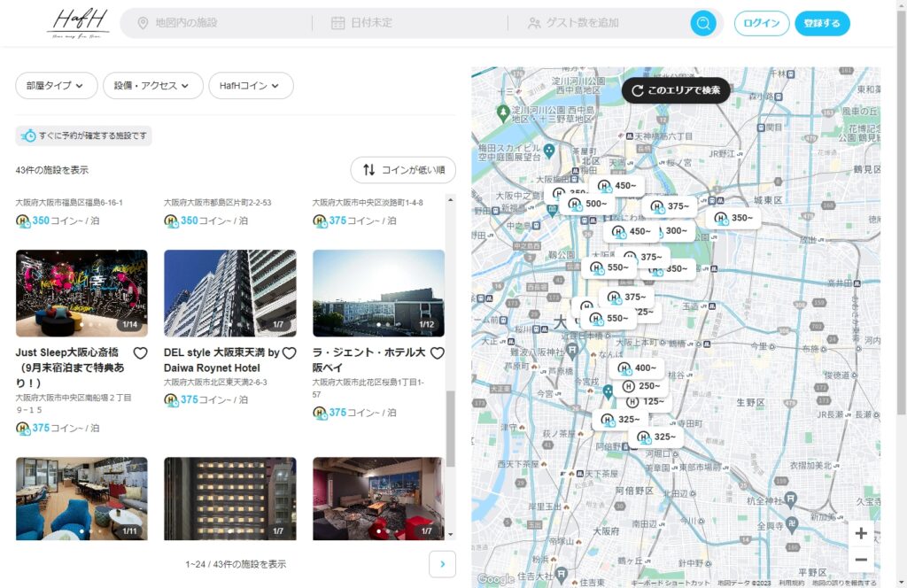Click the calendar icon beside 日付未定
This screenshot has width=907, height=588.
point(337,23)
